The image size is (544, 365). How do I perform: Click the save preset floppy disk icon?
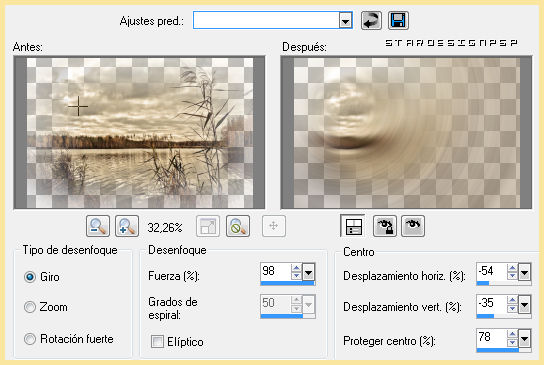coord(398,20)
